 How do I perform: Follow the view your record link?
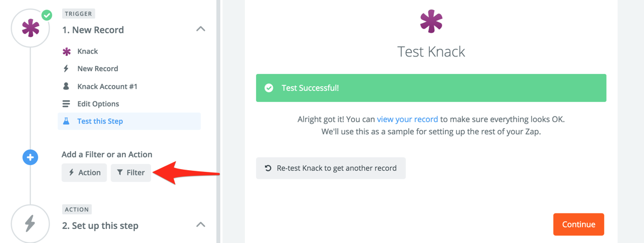[407, 119]
